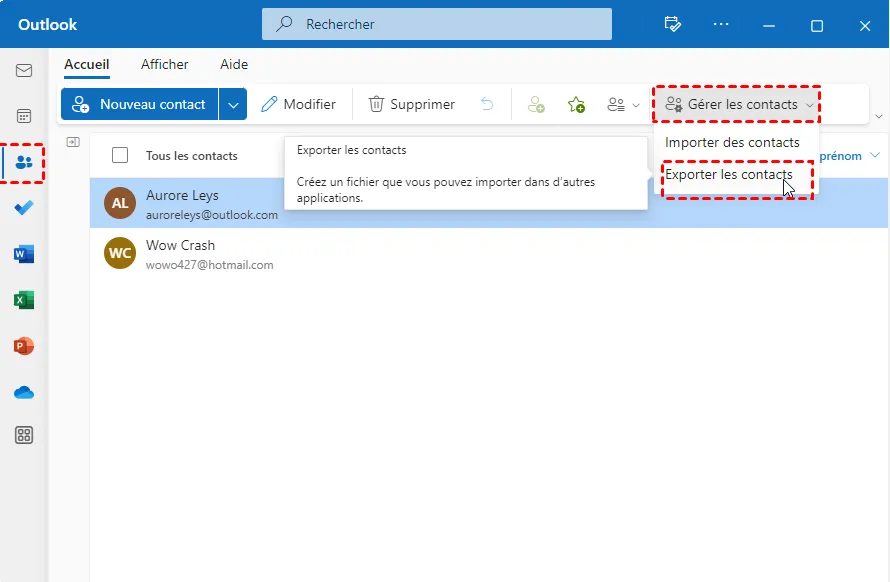The image size is (890, 582).
Task: Open the To Do checkmark app
Action: tap(24, 208)
